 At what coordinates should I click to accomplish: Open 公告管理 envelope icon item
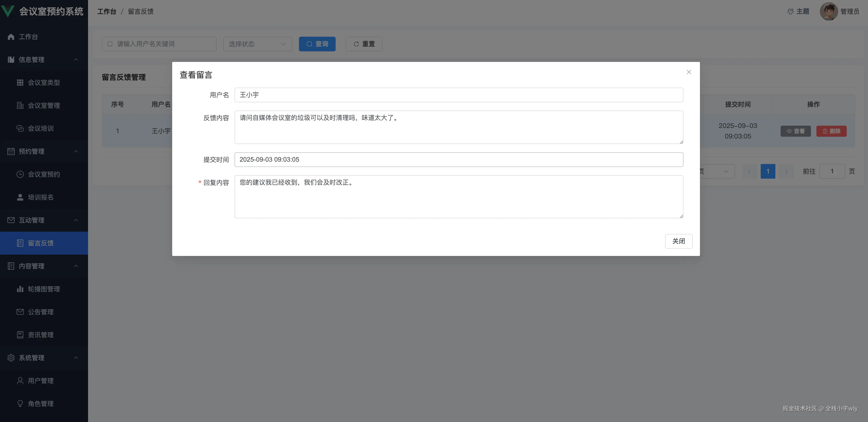click(20, 312)
